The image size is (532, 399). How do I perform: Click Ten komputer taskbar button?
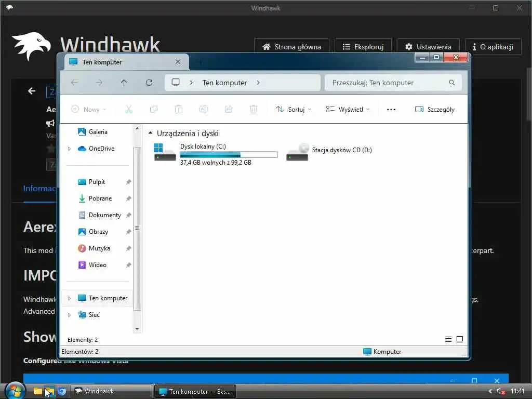click(x=195, y=392)
